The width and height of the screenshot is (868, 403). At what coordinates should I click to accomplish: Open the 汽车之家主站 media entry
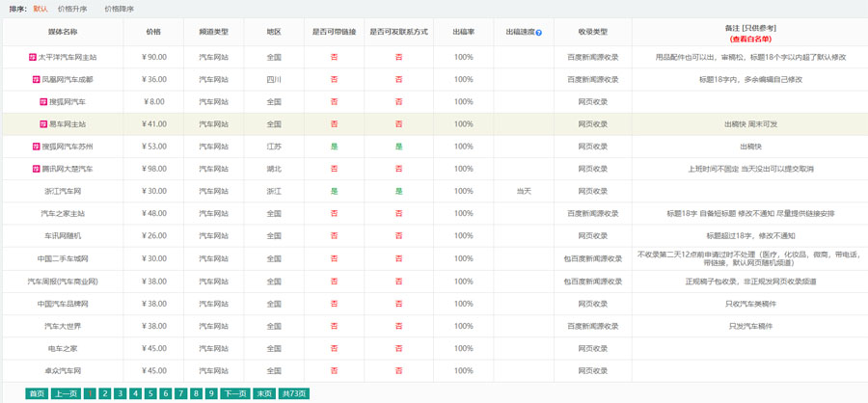pyautogui.click(x=63, y=213)
